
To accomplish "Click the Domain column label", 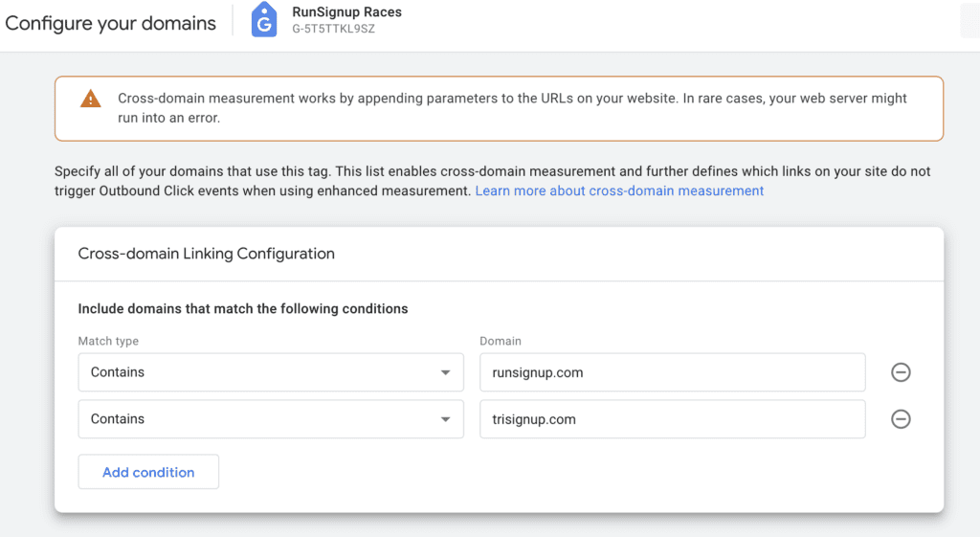I will tap(500, 341).
